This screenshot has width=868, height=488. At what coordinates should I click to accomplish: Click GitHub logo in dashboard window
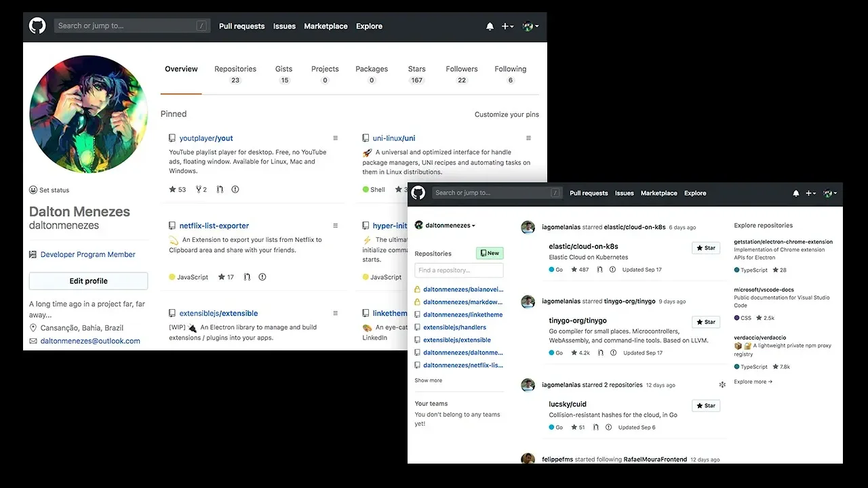[x=418, y=193]
